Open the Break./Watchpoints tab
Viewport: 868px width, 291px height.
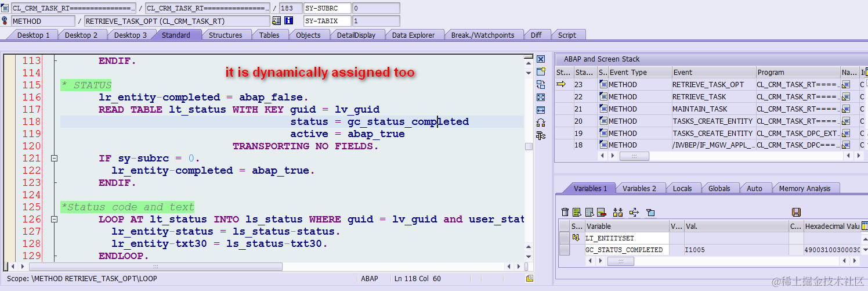483,35
